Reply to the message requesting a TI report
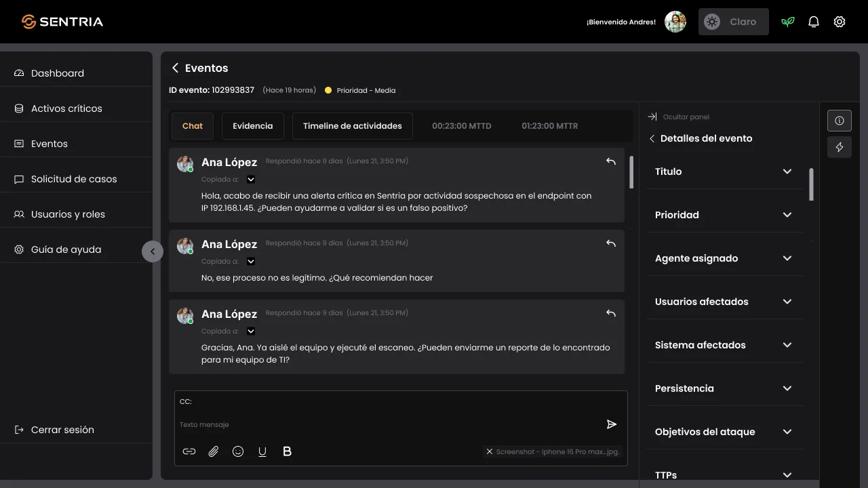Viewport: 868px width, 488px height. click(611, 313)
